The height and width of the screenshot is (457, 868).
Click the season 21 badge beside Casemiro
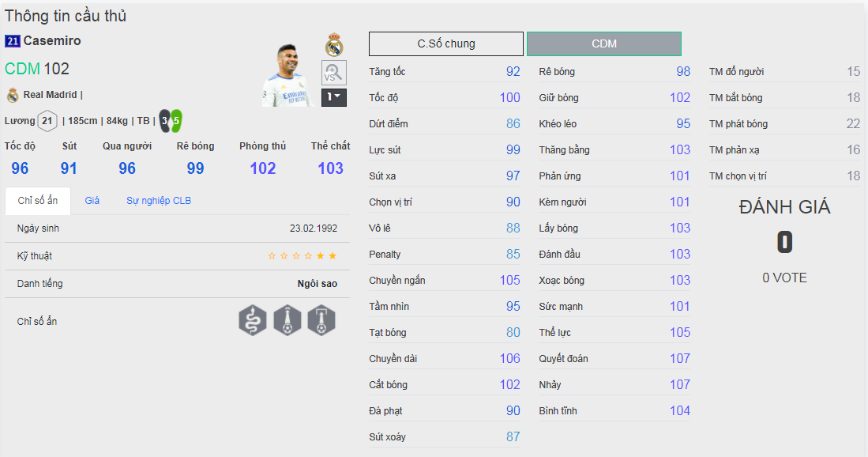(x=12, y=41)
